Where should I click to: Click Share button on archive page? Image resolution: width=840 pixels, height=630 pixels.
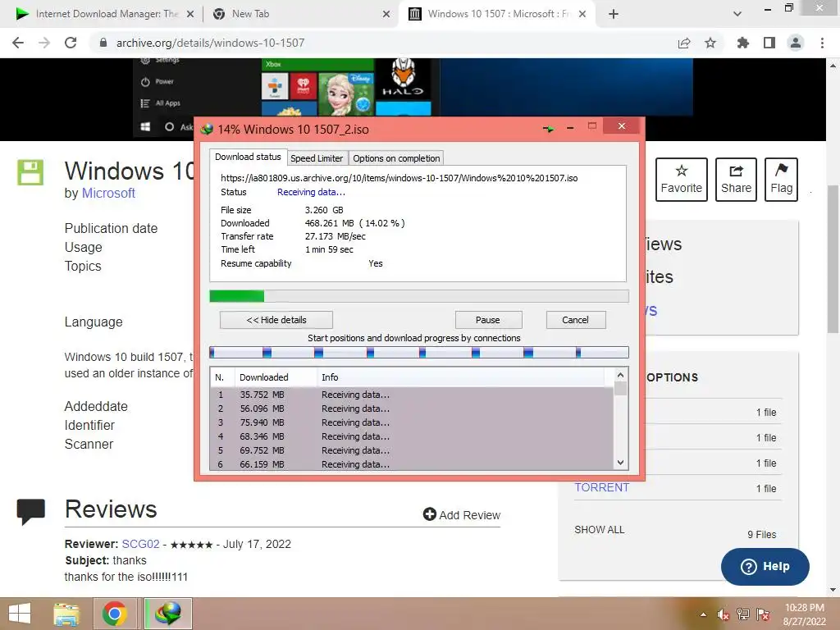tap(736, 180)
